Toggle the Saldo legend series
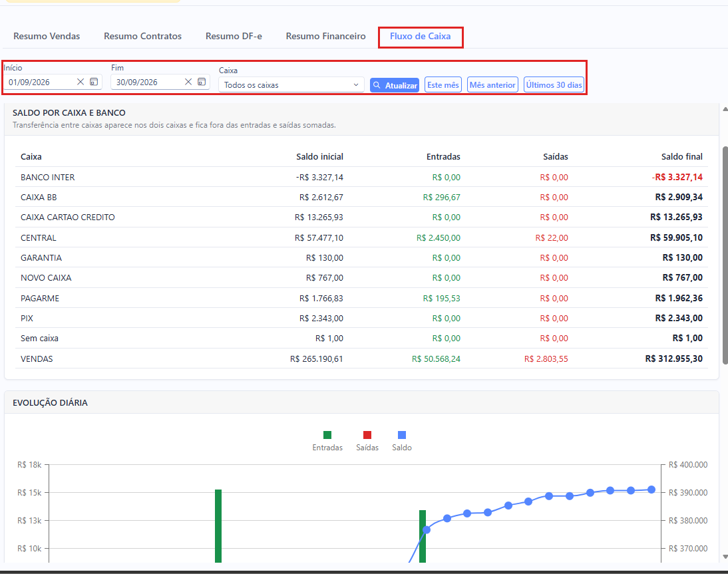The height and width of the screenshot is (574, 728). point(402,441)
